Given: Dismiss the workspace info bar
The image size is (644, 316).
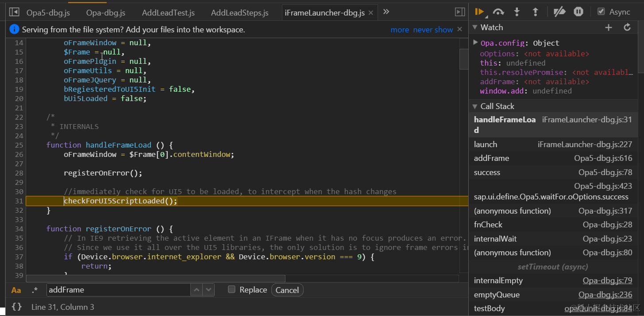Looking at the screenshot, I should point(459,29).
